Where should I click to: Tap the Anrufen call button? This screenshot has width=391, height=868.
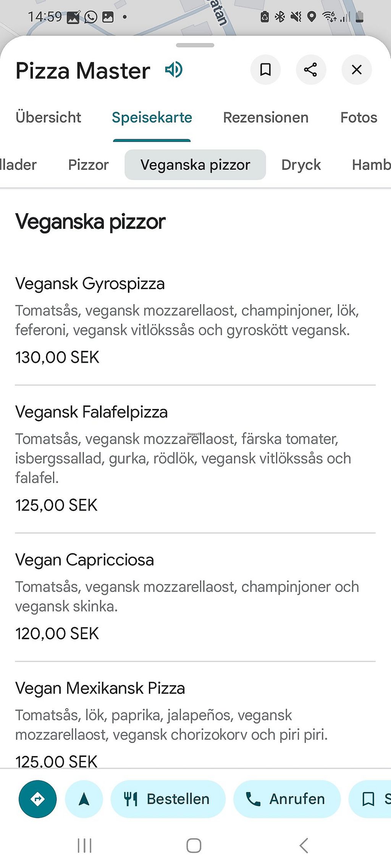[287, 799]
